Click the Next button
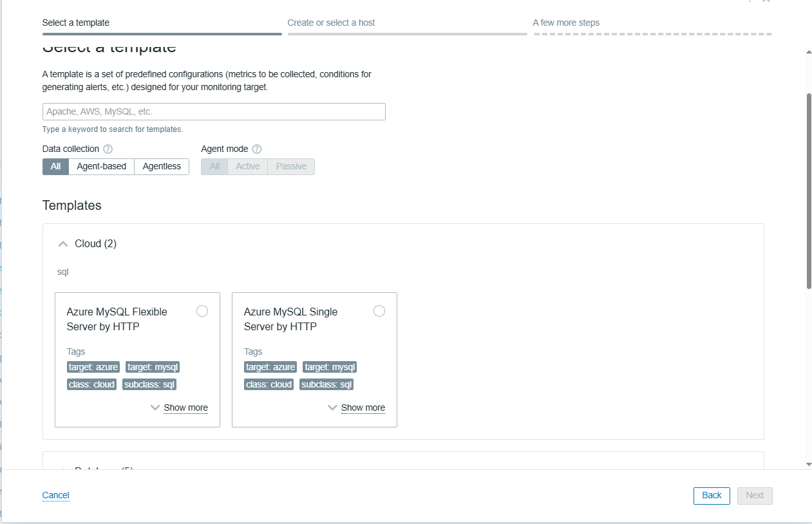The width and height of the screenshot is (812, 524). click(x=755, y=496)
